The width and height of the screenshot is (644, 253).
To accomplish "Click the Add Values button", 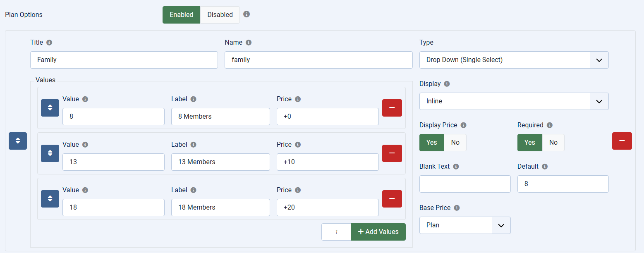I will (x=378, y=232).
